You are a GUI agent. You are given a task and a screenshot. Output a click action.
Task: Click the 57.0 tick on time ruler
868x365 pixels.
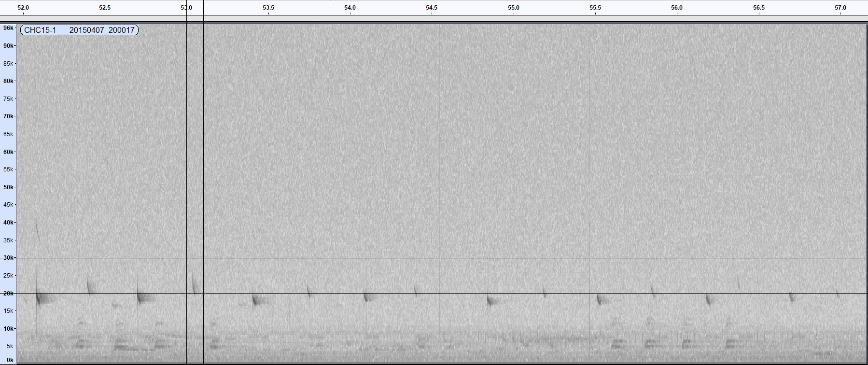point(840,8)
